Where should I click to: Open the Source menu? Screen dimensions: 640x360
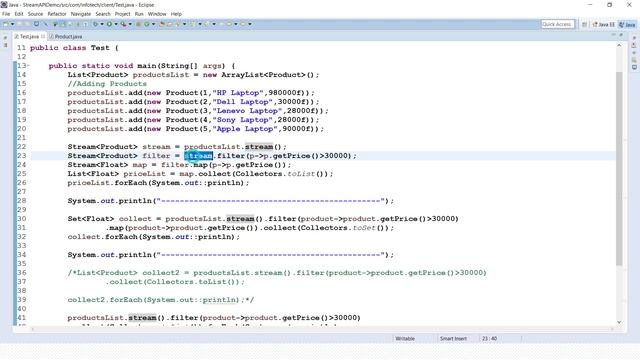click(x=35, y=14)
